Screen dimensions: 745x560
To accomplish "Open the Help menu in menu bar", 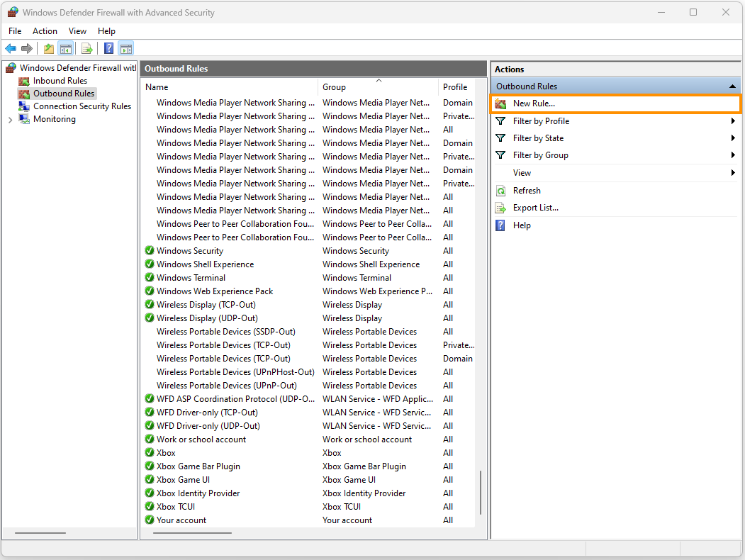I will [106, 31].
